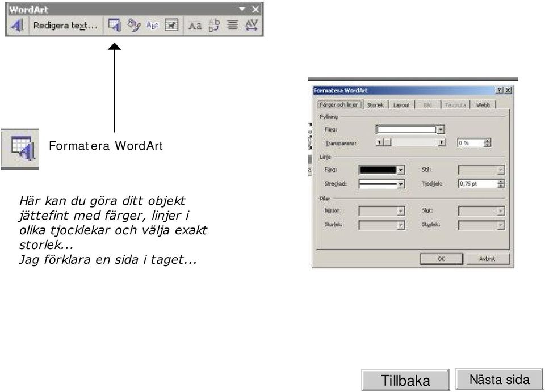
Task: Close the WordArt toolbar
Action: click(x=255, y=10)
